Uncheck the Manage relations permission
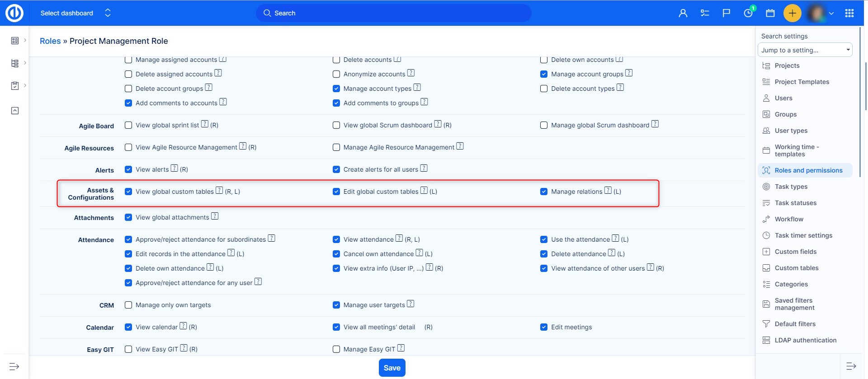 coord(544,192)
